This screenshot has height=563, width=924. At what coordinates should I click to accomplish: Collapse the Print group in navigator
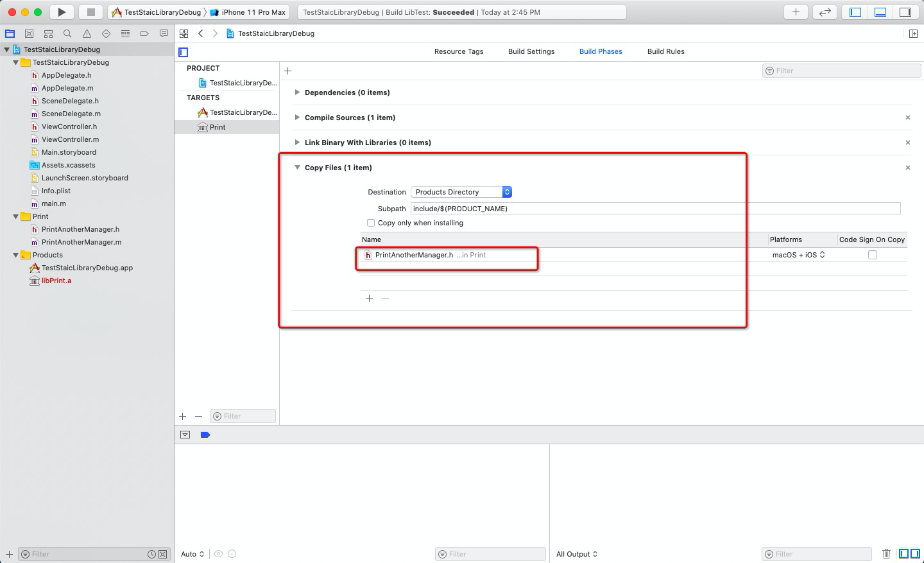(x=16, y=216)
